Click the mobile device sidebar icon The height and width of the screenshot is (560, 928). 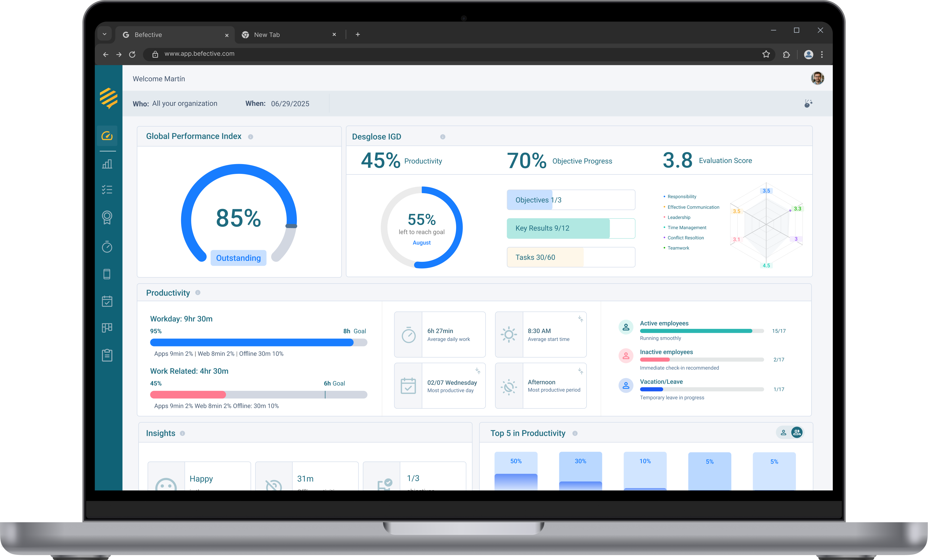tap(107, 274)
